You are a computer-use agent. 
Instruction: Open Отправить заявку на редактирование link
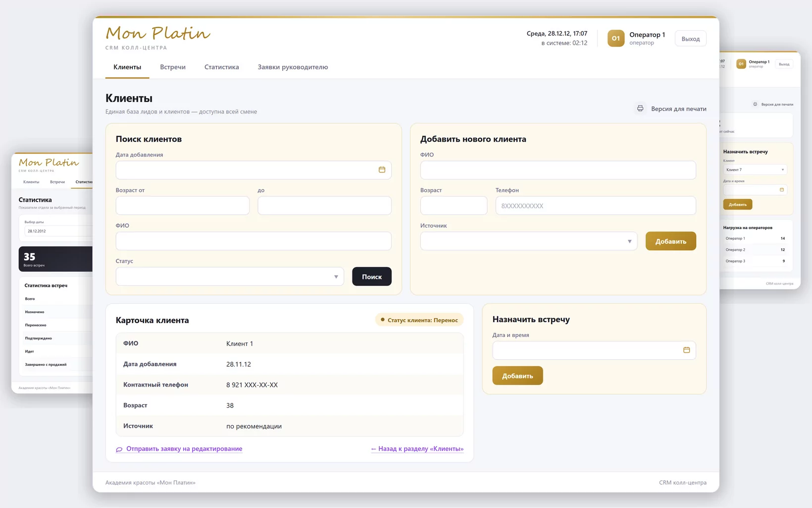[x=184, y=449]
